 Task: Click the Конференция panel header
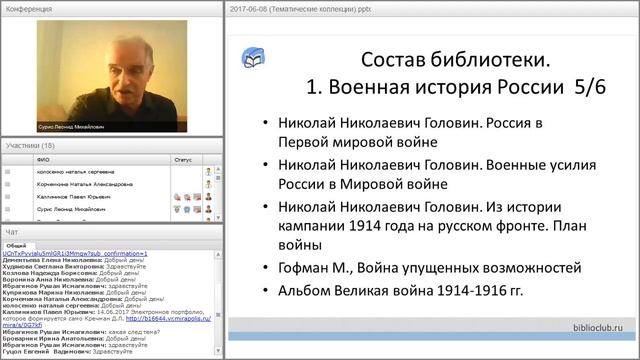point(112,9)
